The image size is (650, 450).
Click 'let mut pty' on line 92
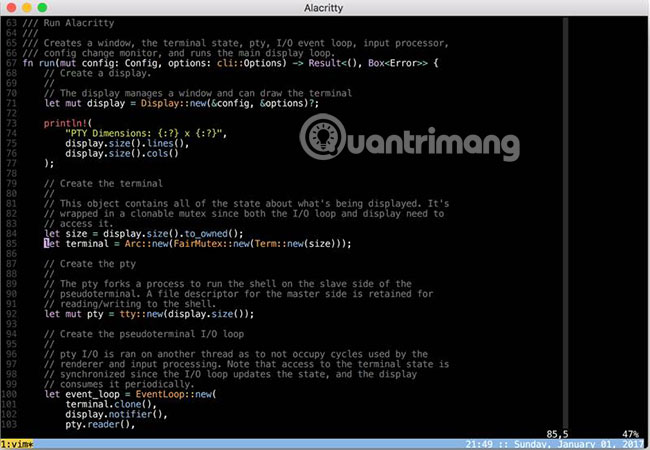[x=73, y=314]
